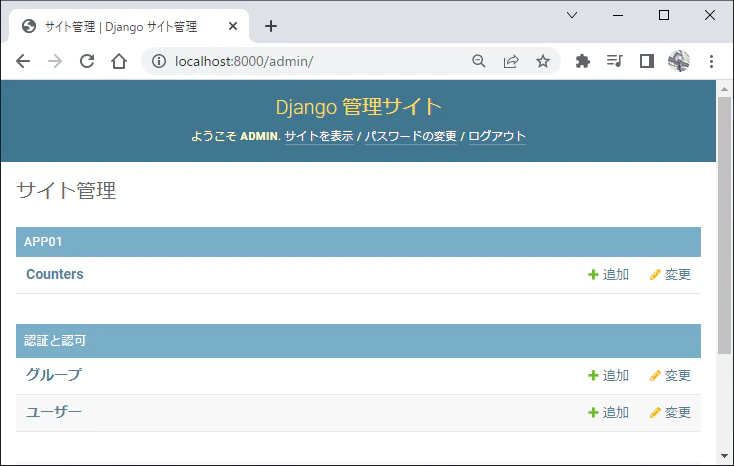The height and width of the screenshot is (466, 734).
Task: Click the browser forward arrow
Action: (x=55, y=61)
